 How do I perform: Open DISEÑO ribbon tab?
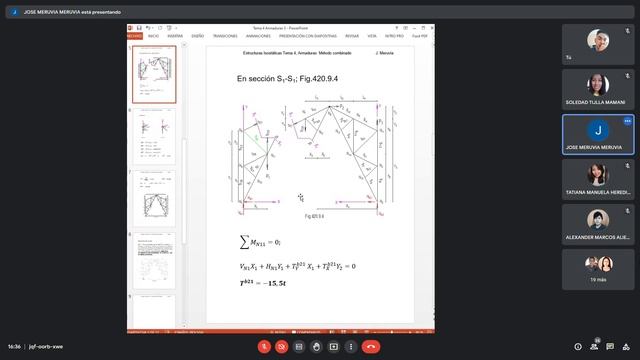pyautogui.click(x=198, y=36)
